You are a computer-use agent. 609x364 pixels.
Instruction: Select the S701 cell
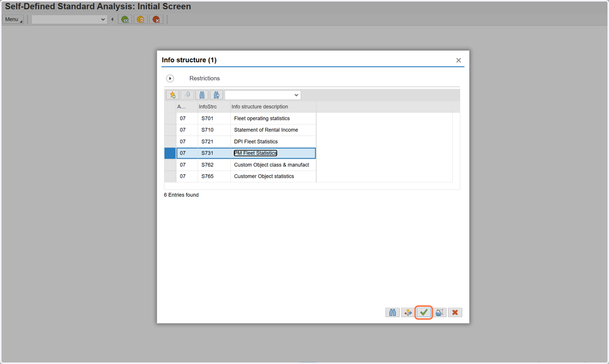(x=214, y=119)
